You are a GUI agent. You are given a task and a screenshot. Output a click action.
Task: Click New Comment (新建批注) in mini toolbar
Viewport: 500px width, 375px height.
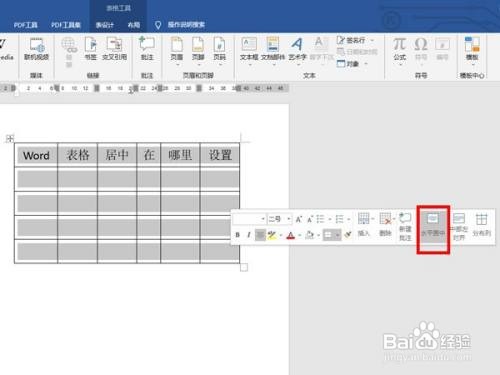pyautogui.click(x=405, y=227)
